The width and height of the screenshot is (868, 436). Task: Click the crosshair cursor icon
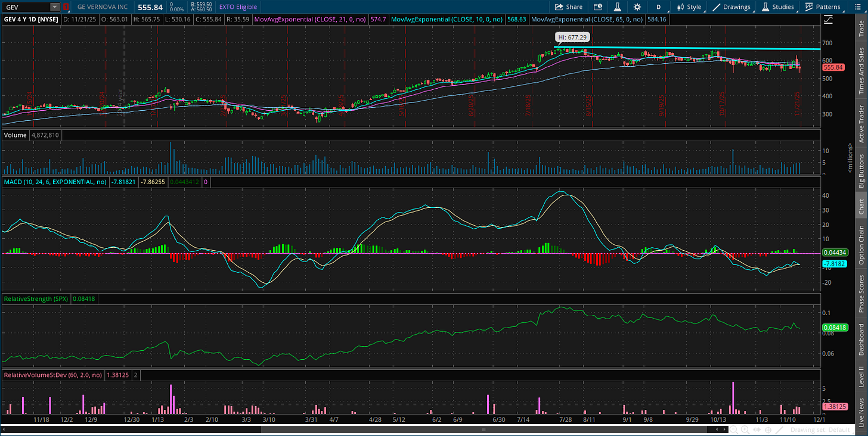[769, 429]
